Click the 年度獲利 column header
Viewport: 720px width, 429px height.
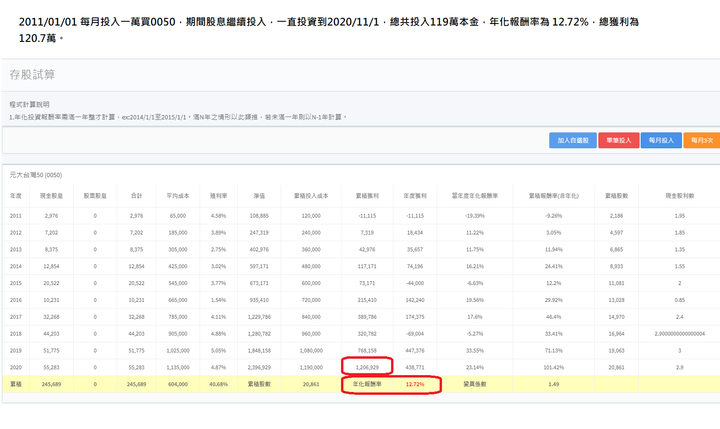(415, 196)
